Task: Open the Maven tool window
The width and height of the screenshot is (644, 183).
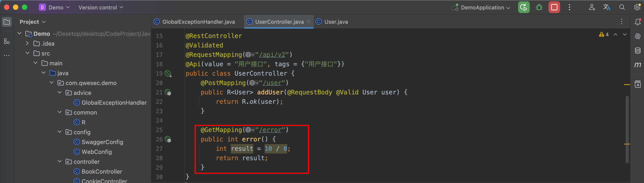Action: point(638,65)
